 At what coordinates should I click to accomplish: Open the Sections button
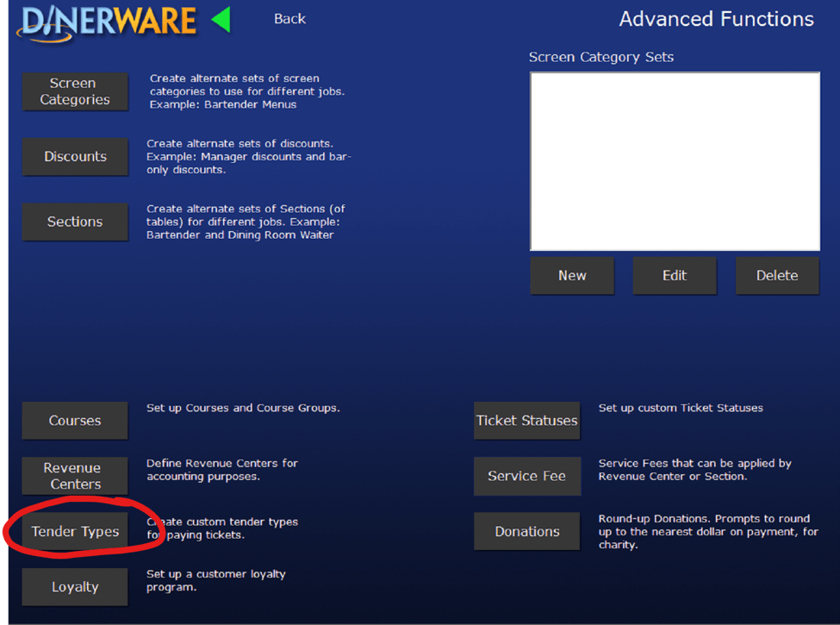(x=75, y=222)
